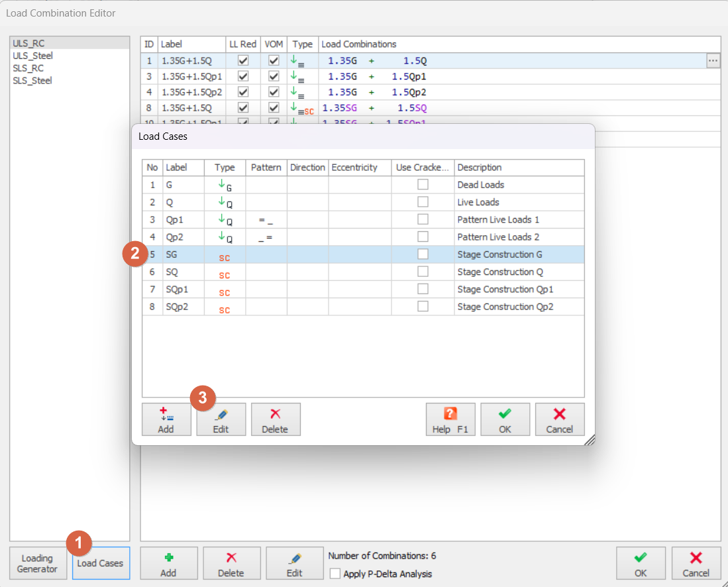
Task: Confirm Load Cases dialog with OK
Action: point(505,419)
